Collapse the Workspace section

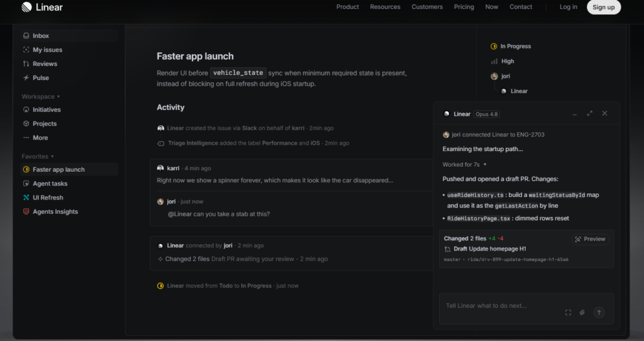(41, 96)
